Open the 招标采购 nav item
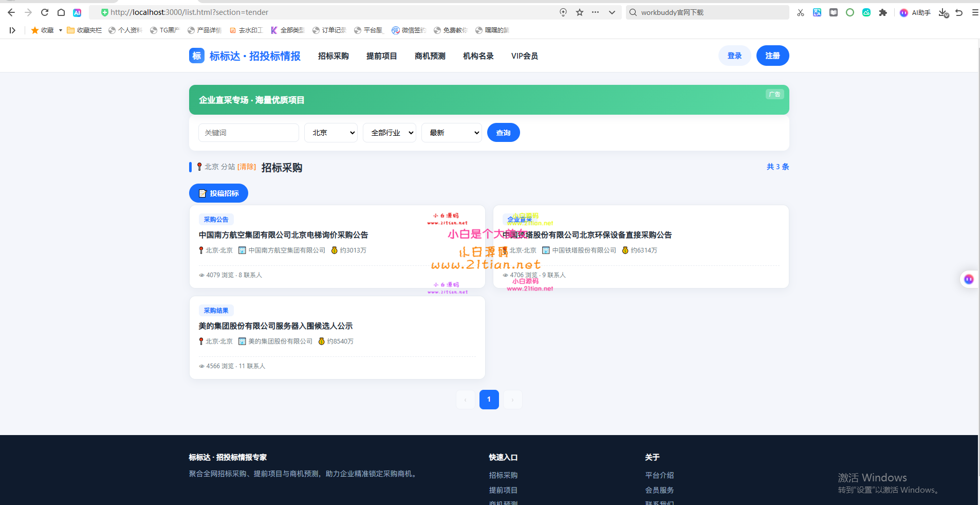980x505 pixels. click(x=333, y=56)
